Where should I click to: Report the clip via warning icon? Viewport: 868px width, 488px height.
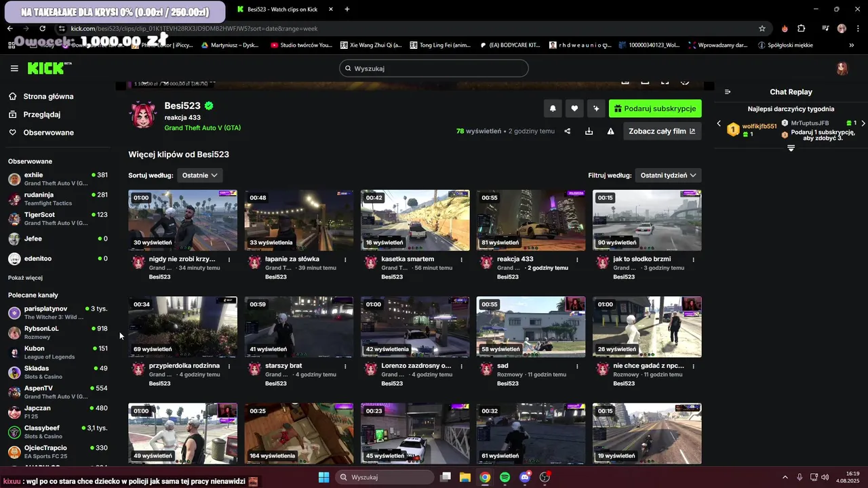(x=610, y=131)
